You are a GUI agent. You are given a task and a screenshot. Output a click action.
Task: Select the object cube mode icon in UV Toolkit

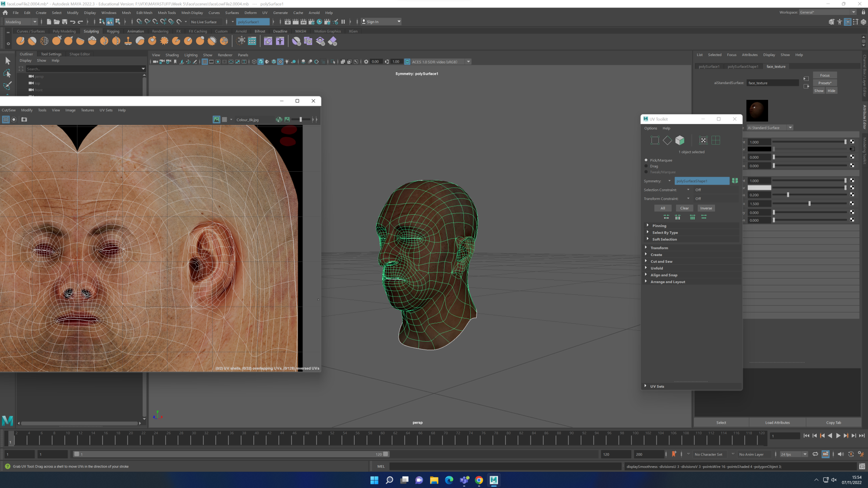click(x=680, y=140)
